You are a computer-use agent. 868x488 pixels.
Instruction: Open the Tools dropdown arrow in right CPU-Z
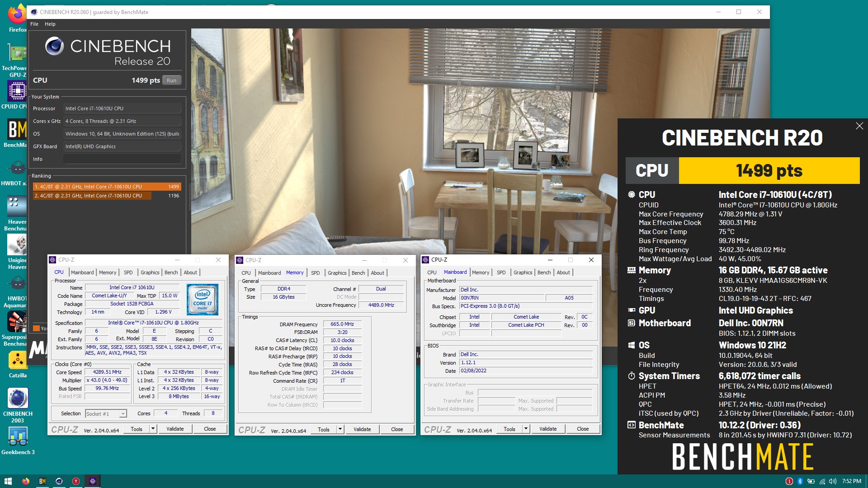click(526, 429)
